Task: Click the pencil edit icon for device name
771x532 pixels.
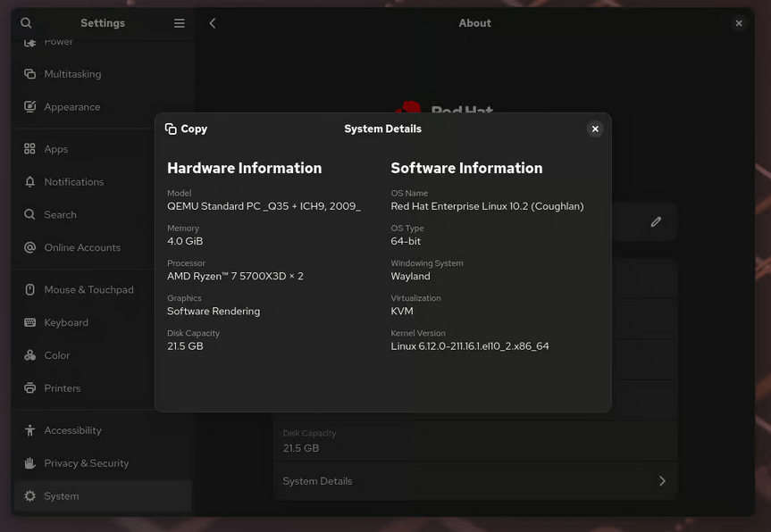Action: click(x=656, y=222)
